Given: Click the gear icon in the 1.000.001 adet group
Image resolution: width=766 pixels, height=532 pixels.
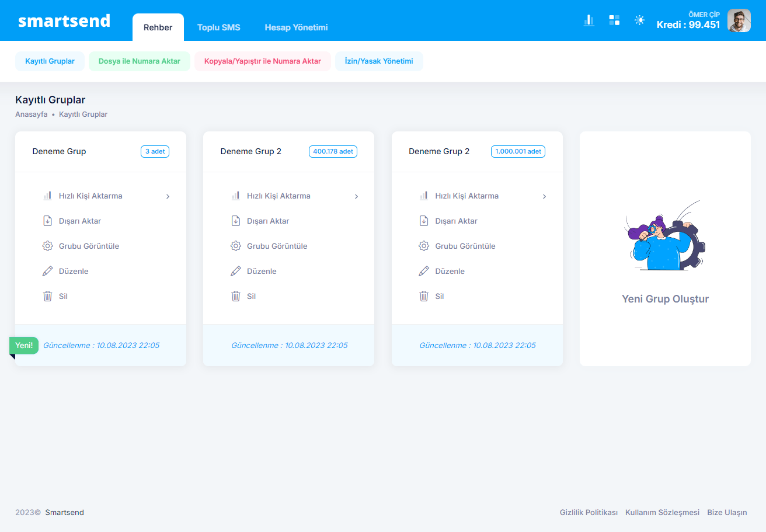Looking at the screenshot, I should pos(424,246).
